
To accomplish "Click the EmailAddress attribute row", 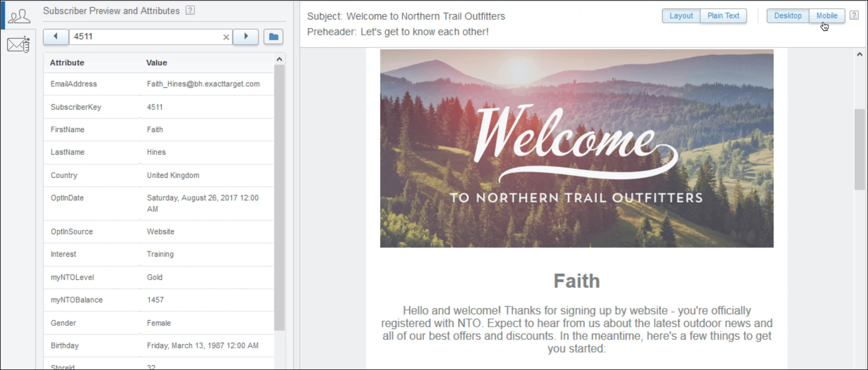I will click(160, 84).
